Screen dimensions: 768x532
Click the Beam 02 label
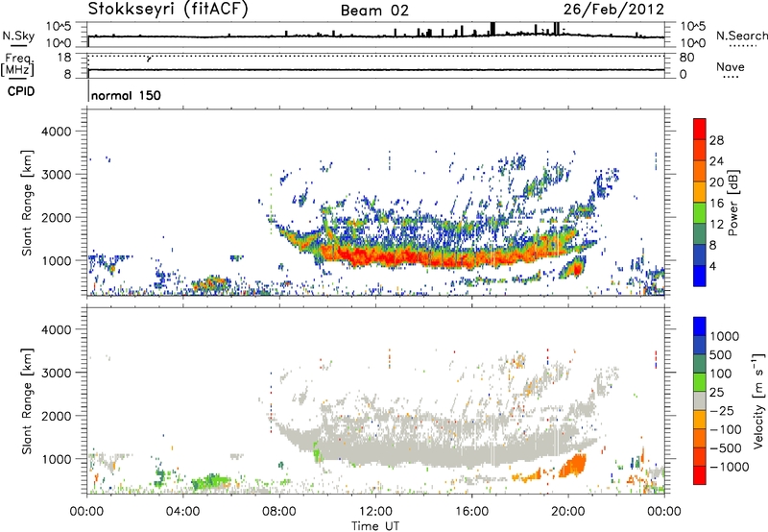tap(374, 11)
